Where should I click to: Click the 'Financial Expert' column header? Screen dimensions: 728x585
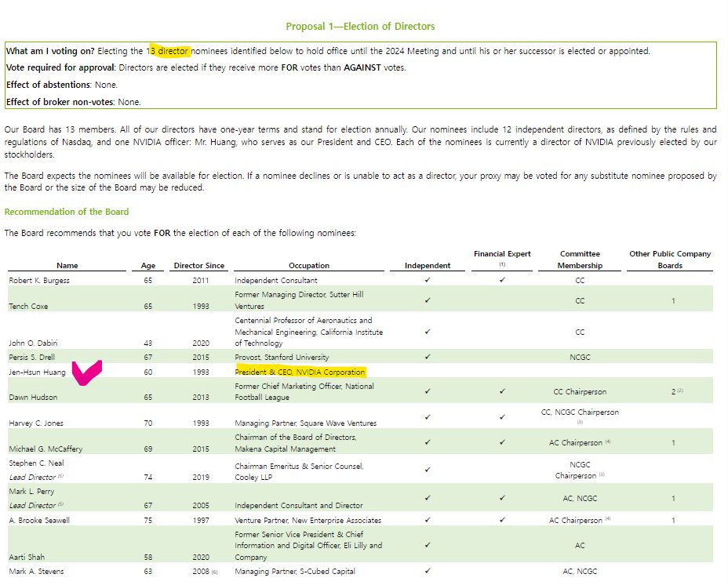click(x=502, y=254)
